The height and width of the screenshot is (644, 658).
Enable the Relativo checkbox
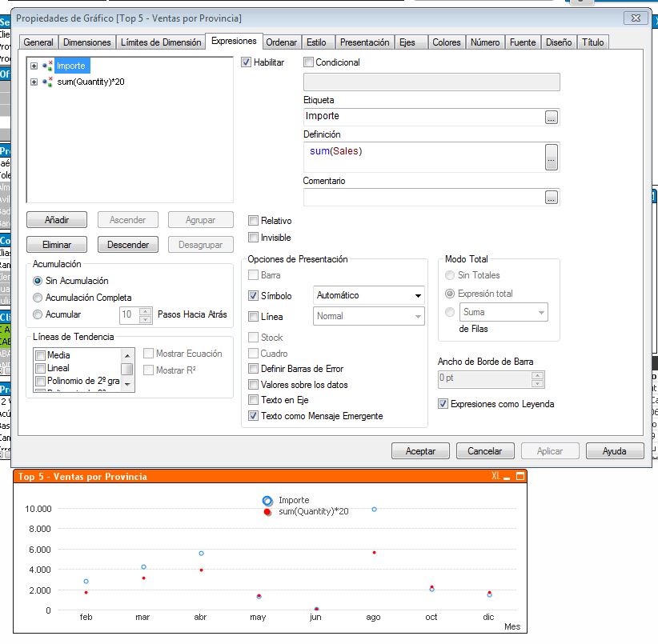pyautogui.click(x=254, y=221)
